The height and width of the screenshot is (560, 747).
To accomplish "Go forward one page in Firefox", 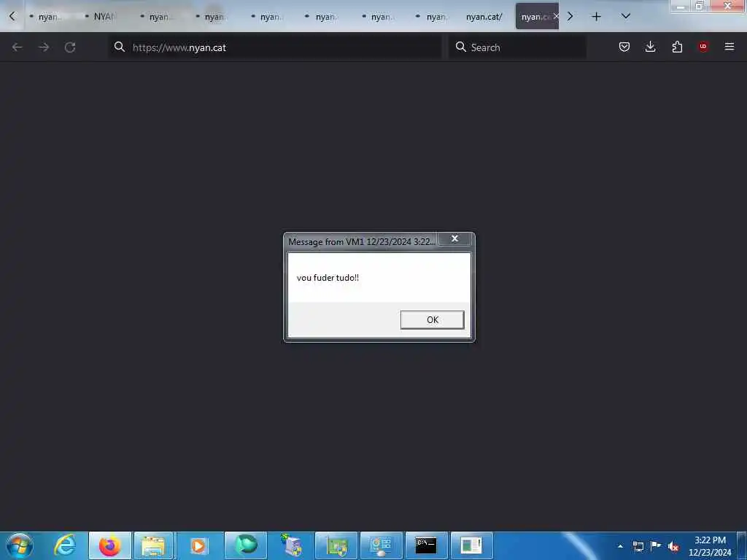I will (44, 47).
